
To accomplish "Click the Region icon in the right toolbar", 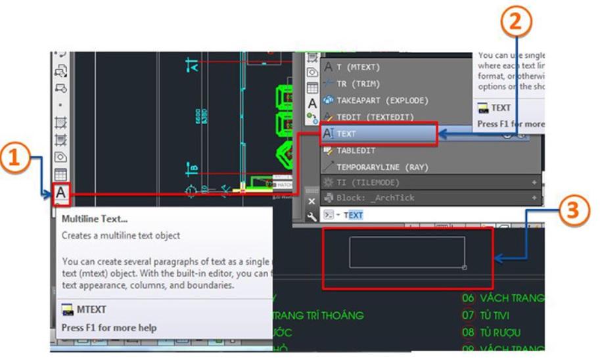I will pos(312,72).
